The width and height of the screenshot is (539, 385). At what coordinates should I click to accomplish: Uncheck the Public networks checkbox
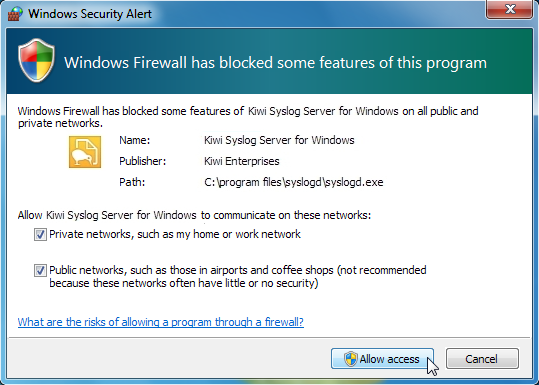[x=40, y=270]
